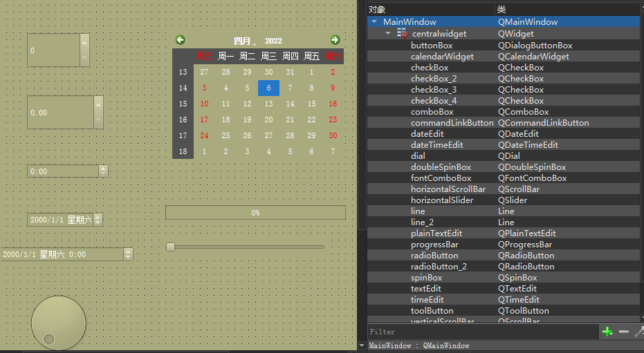Click the spin box field showing 0

click(53, 50)
